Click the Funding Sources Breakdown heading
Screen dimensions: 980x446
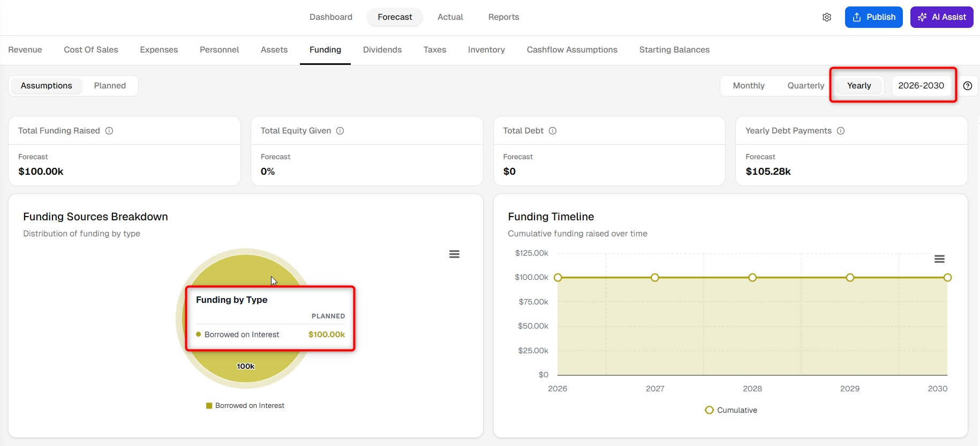pos(95,217)
